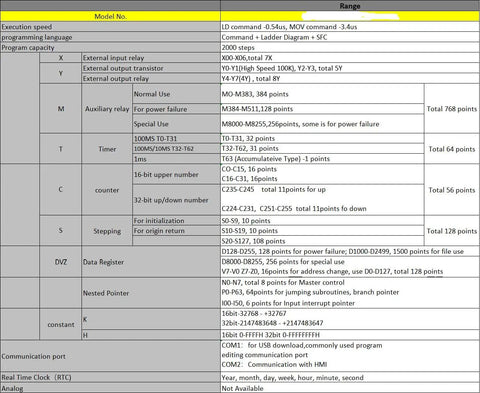
Task: Select the 'Special Use' cell
Action: (x=176, y=124)
